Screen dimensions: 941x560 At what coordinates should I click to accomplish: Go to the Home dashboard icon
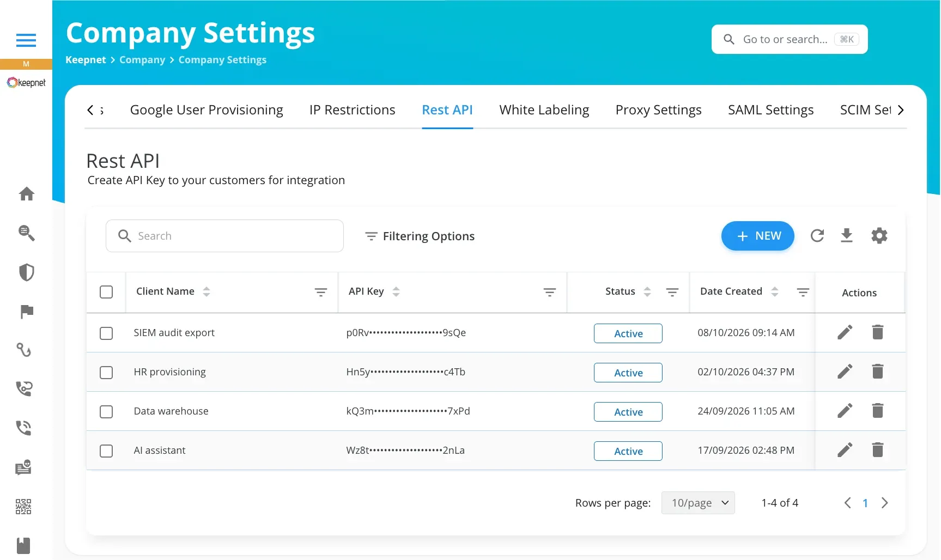coord(26,194)
